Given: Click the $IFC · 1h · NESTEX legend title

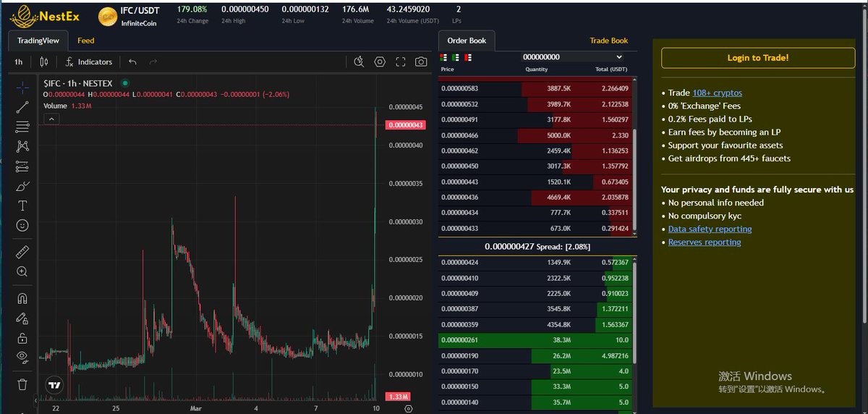Looking at the screenshot, I should [79, 83].
